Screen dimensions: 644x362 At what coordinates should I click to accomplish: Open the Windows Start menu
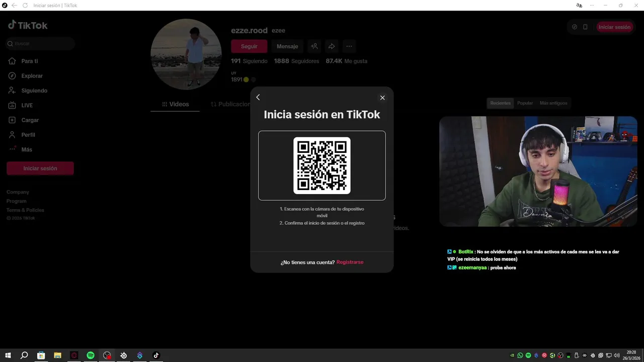click(8, 355)
